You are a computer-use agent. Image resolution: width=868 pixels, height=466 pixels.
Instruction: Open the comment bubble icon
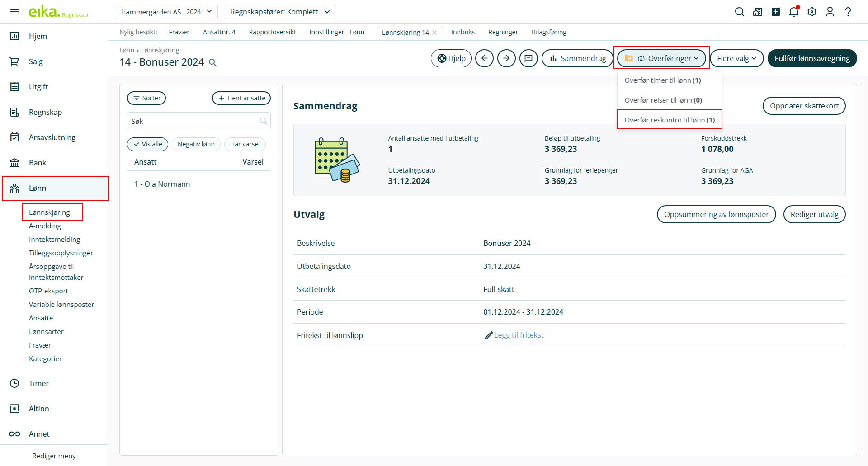(x=528, y=58)
